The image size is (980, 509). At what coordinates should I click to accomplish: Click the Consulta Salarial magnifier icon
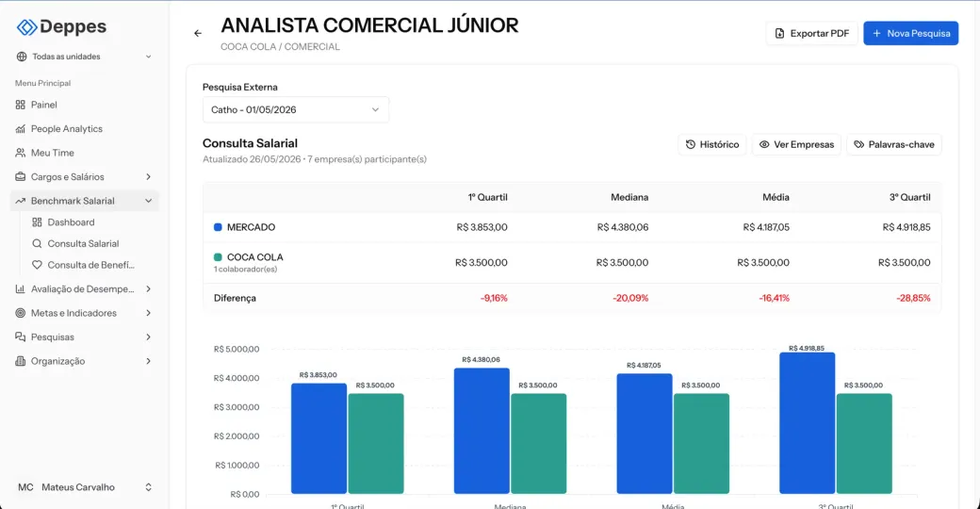pos(37,244)
